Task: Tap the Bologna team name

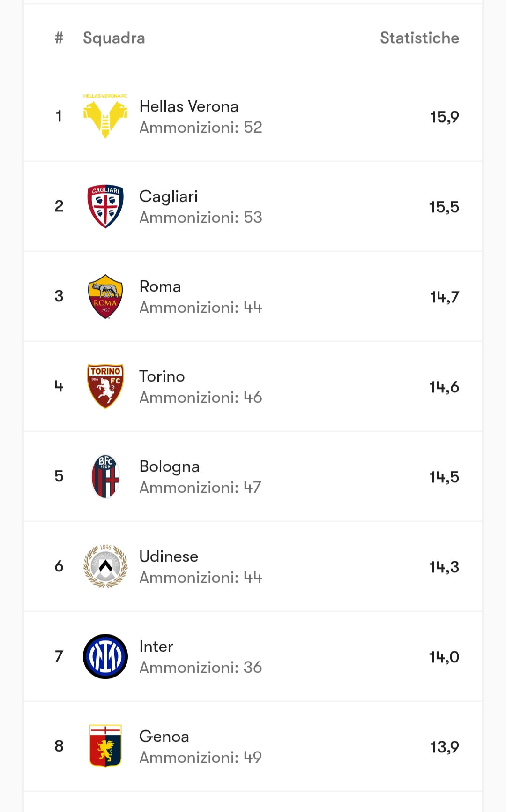Action: 170,466
